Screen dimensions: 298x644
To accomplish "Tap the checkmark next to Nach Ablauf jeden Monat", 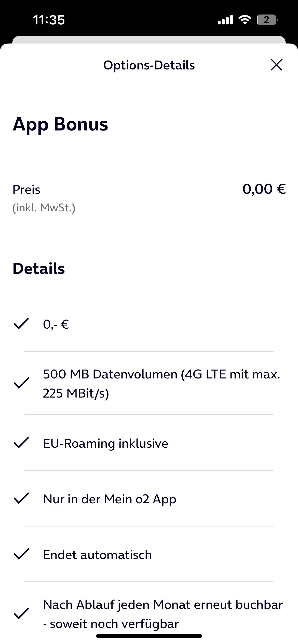I will [21, 613].
